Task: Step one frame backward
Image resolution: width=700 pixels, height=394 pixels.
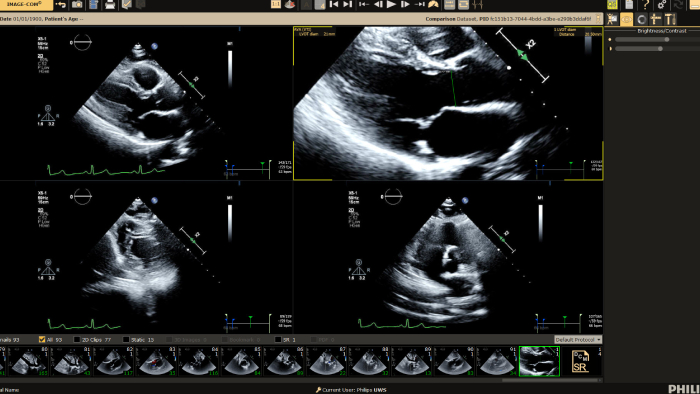Action: tap(378, 4)
